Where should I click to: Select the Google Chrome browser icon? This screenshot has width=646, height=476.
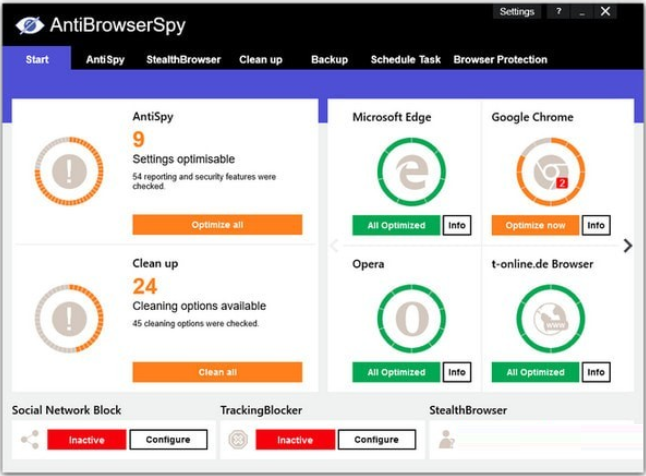(x=550, y=171)
